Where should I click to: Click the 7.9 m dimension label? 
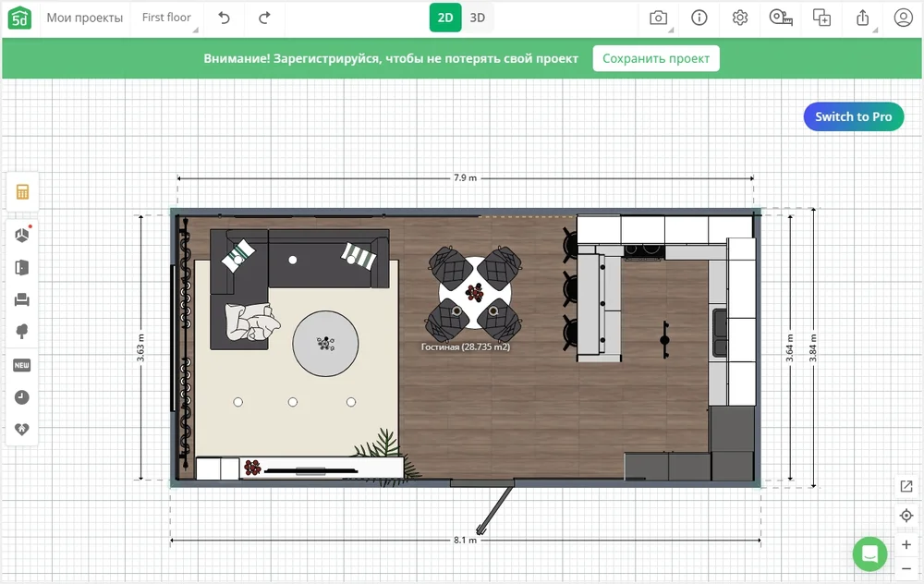[x=465, y=177]
